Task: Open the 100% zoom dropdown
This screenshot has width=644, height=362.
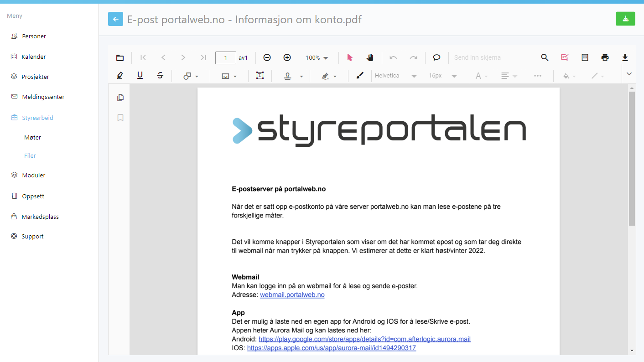Action: [317, 58]
